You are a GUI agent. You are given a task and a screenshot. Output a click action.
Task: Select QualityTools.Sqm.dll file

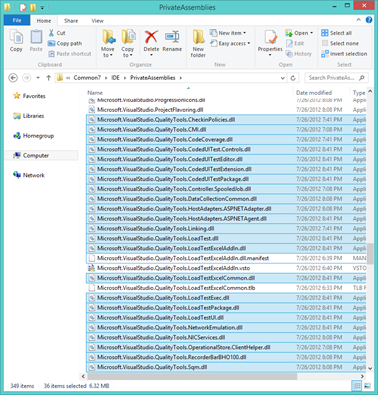click(226, 367)
